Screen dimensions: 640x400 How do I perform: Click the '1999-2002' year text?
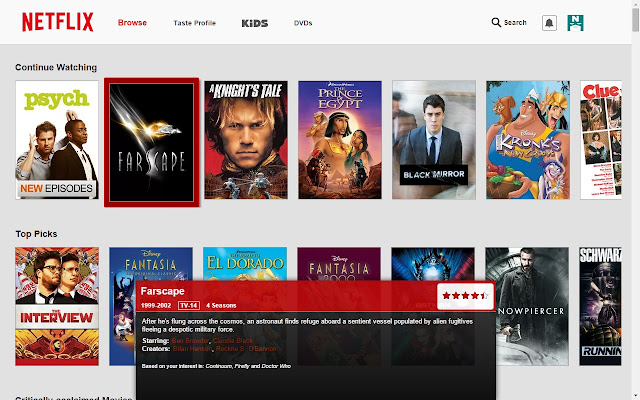click(x=156, y=305)
